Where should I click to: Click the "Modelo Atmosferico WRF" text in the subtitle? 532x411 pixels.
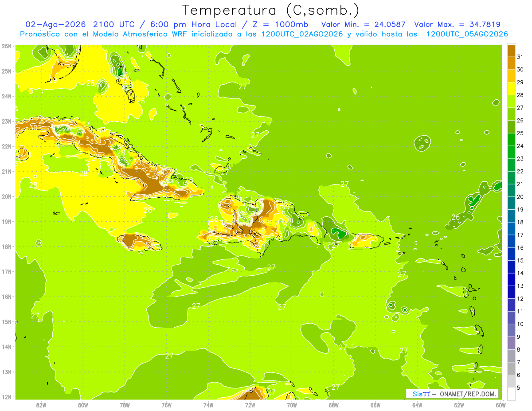coord(139,34)
